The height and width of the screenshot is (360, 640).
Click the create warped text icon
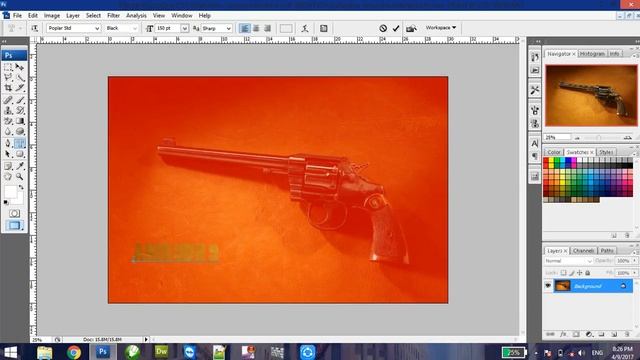(x=305, y=28)
